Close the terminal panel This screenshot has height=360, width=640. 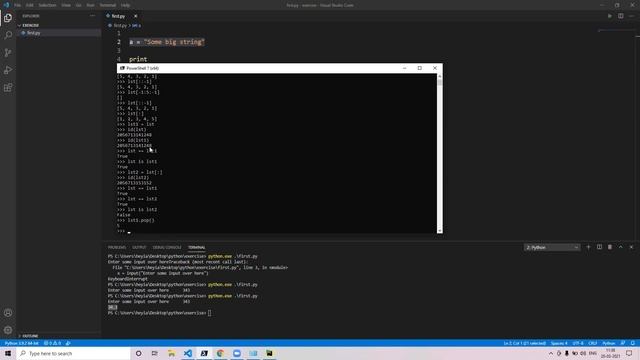coord(631,247)
